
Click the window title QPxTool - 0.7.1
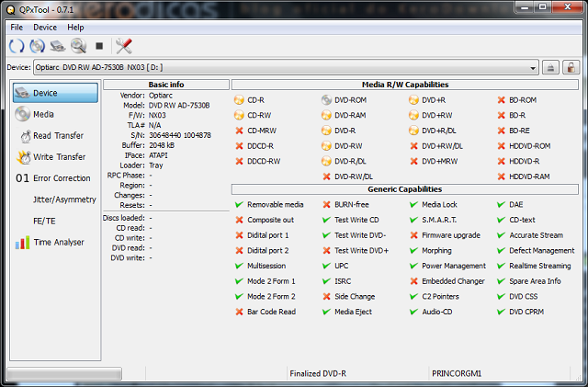[x=46, y=10]
